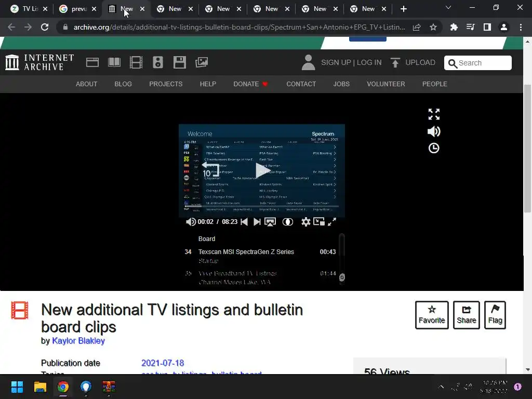Viewport: 532px width, 399px height.
Task: Enter player fullscreen mode
Action: (332, 221)
